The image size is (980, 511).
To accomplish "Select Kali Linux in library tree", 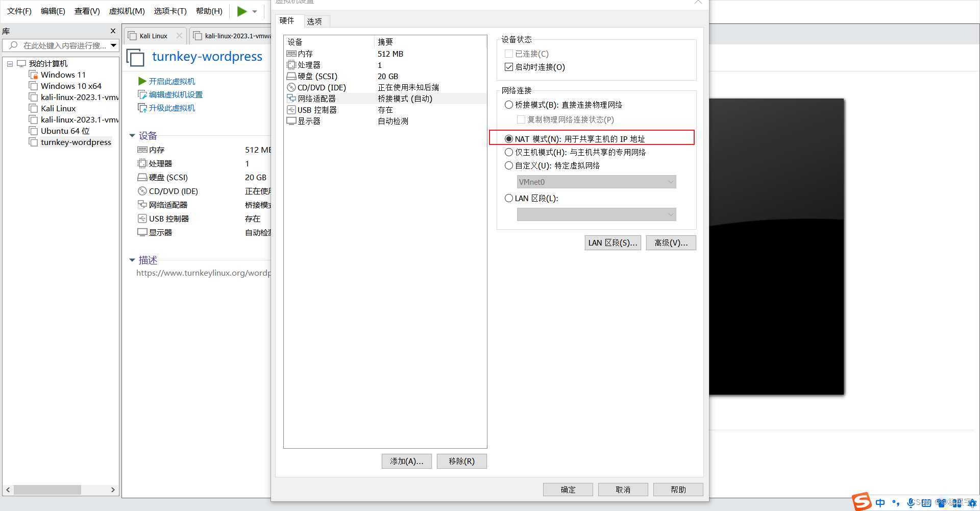I will 58,109.
